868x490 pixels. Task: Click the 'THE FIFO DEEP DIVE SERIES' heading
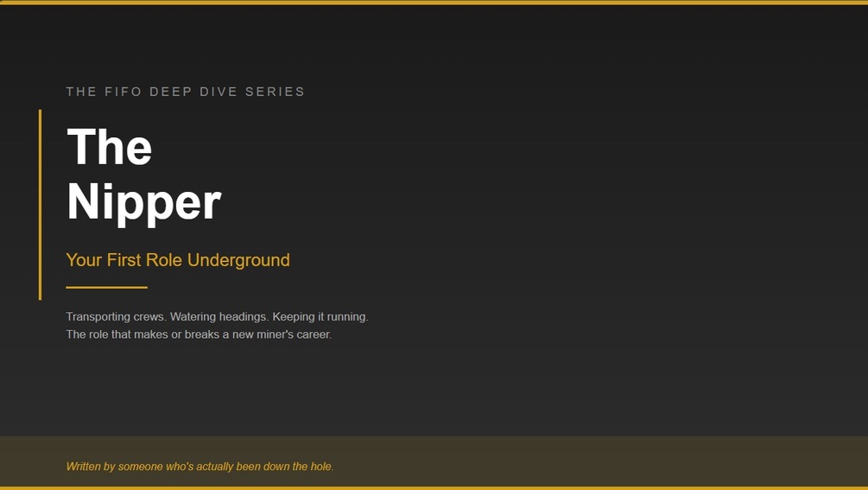(185, 92)
